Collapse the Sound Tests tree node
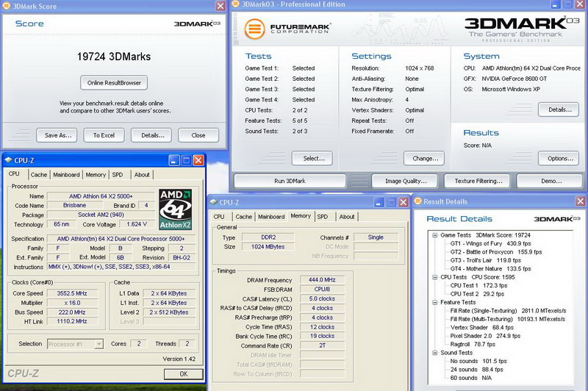The height and width of the screenshot is (391, 588). [x=434, y=353]
